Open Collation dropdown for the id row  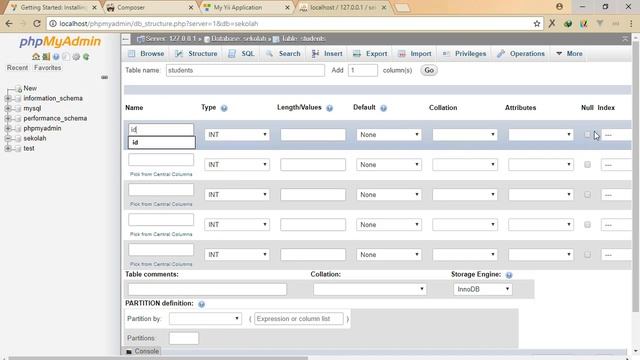point(465,135)
